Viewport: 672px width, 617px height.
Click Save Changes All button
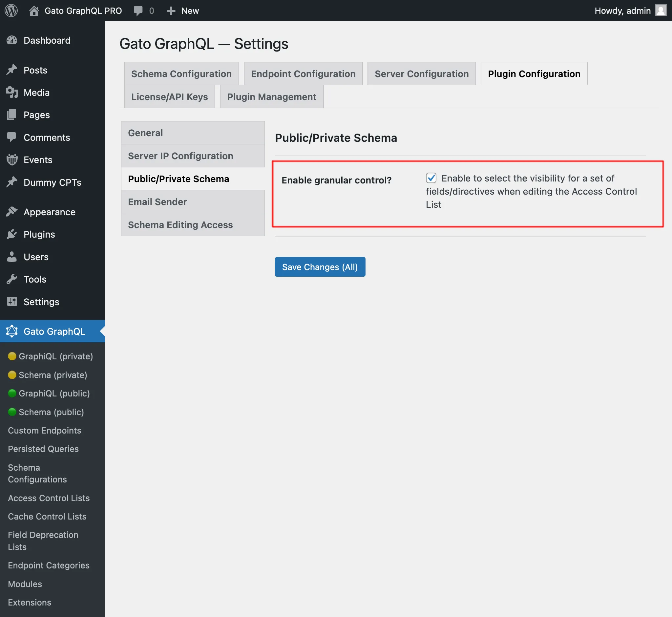click(320, 266)
